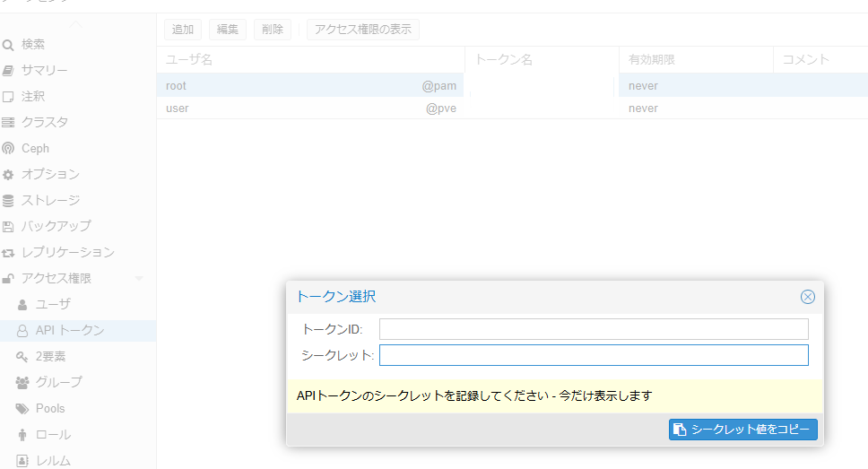Click the アクセス権限 unlock icon
This screenshot has width=868, height=469.
tap(8, 279)
